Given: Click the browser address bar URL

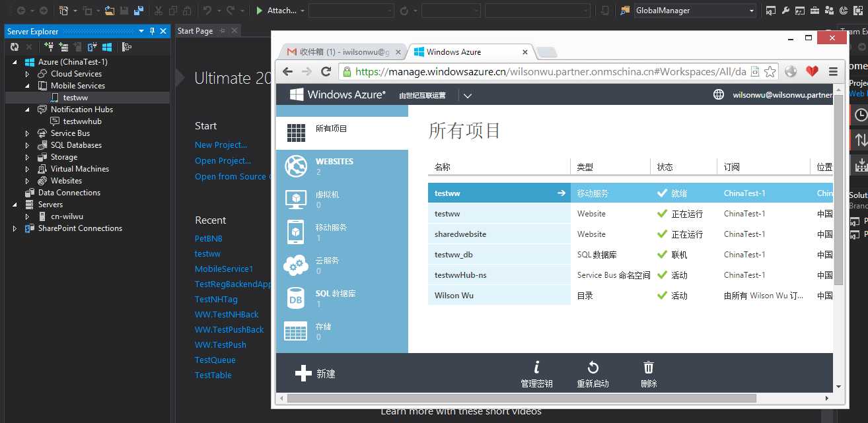Looking at the screenshot, I should pyautogui.click(x=551, y=71).
